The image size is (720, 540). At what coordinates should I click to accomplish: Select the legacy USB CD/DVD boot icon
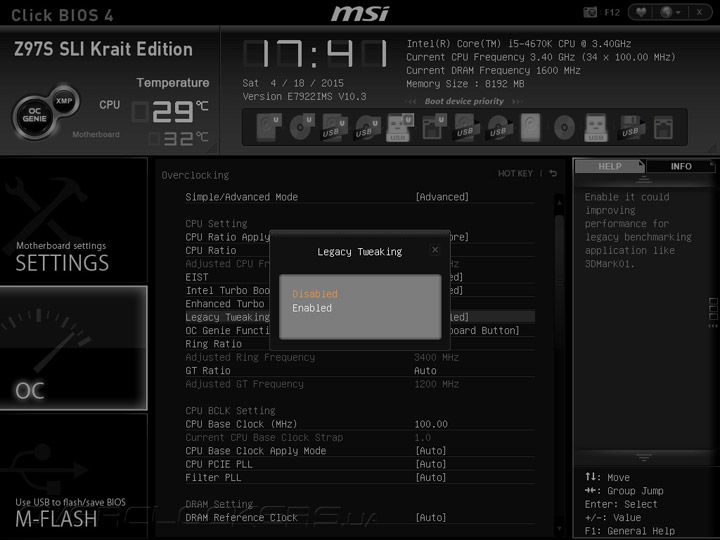[500, 127]
